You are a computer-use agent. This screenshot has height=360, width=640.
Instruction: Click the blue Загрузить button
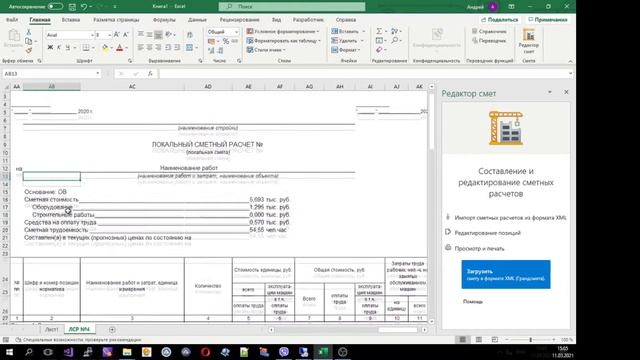506,274
